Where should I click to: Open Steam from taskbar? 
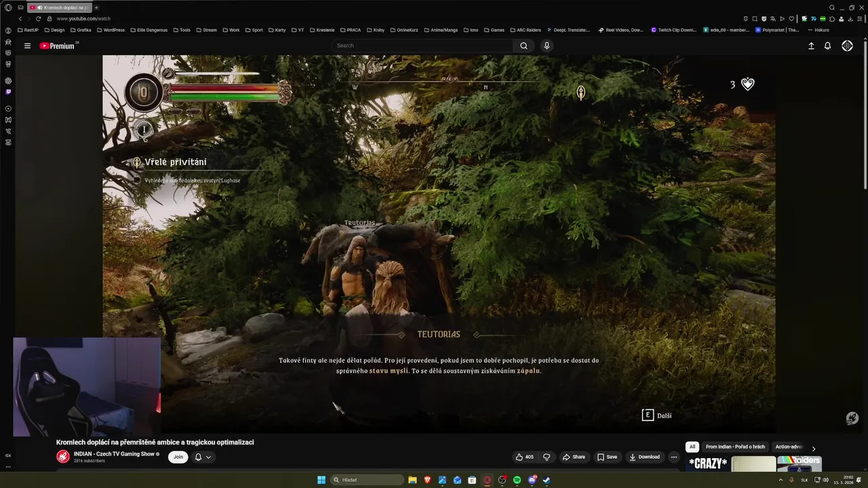pyautogui.click(x=547, y=480)
